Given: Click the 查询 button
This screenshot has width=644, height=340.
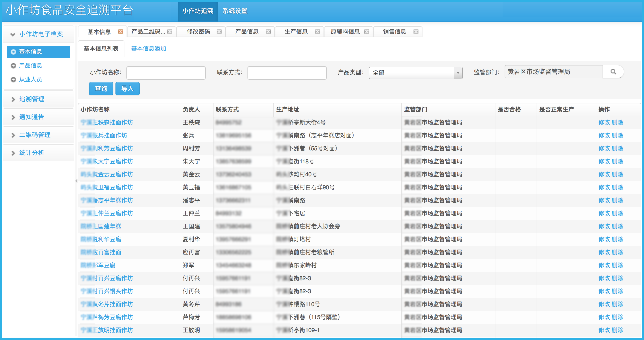Looking at the screenshot, I should (x=101, y=88).
